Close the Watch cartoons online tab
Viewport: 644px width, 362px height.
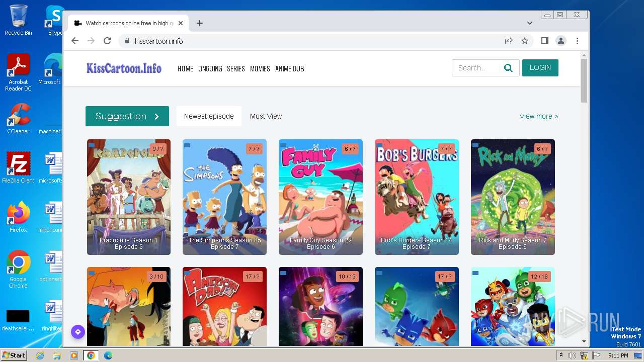pos(181,23)
